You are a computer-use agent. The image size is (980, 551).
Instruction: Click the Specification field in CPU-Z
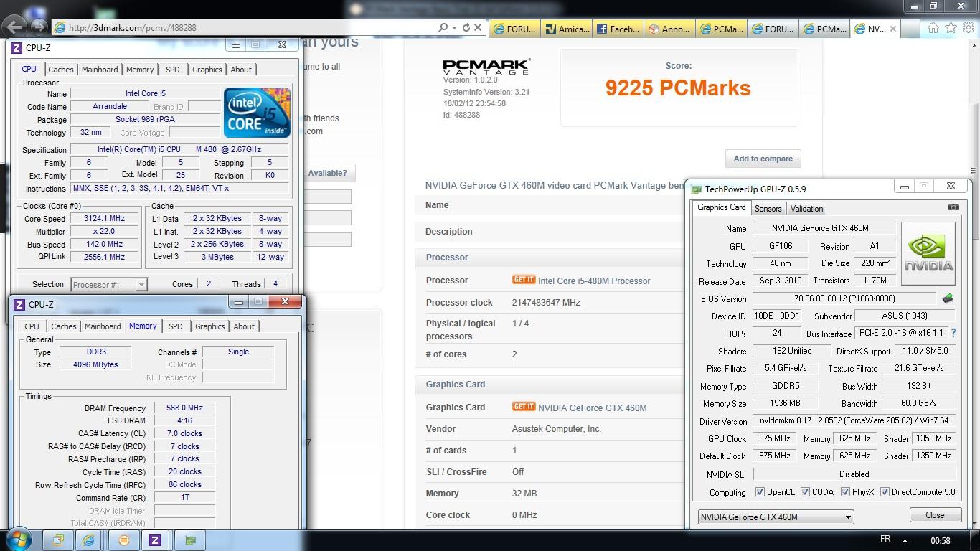point(181,150)
